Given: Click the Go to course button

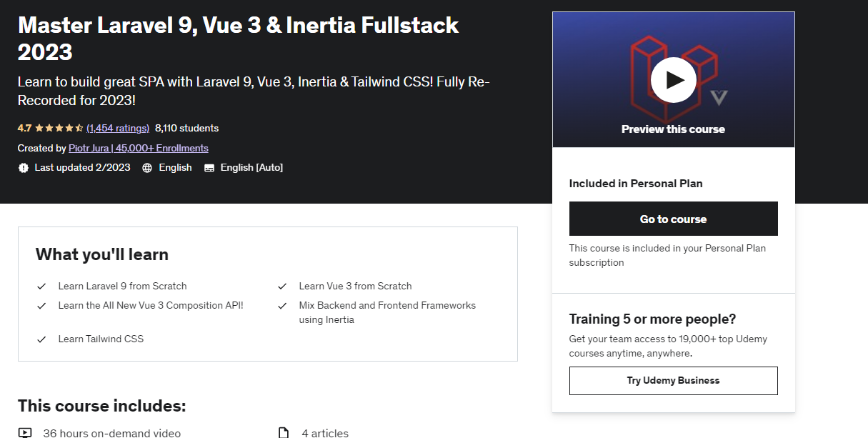Looking at the screenshot, I should [x=673, y=219].
